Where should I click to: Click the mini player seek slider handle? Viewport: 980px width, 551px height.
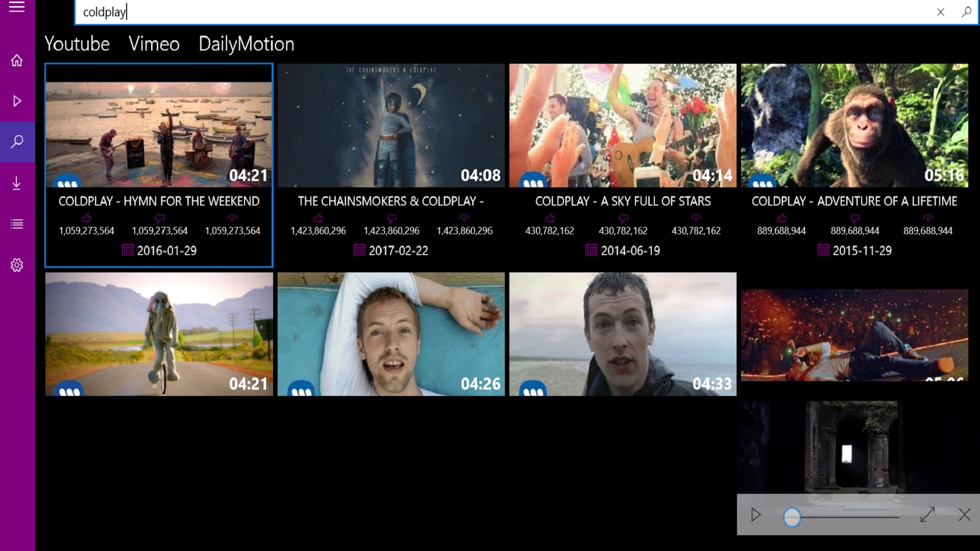point(792,517)
